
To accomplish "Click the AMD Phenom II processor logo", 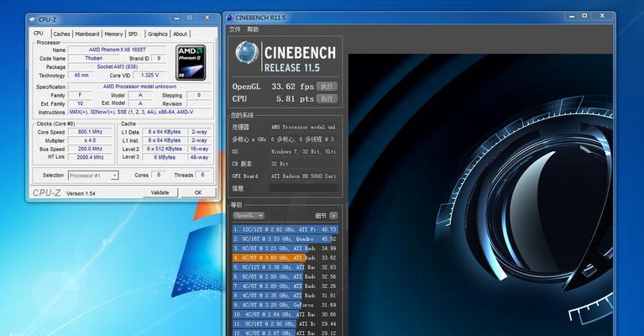I will click(x=191, y=62).
